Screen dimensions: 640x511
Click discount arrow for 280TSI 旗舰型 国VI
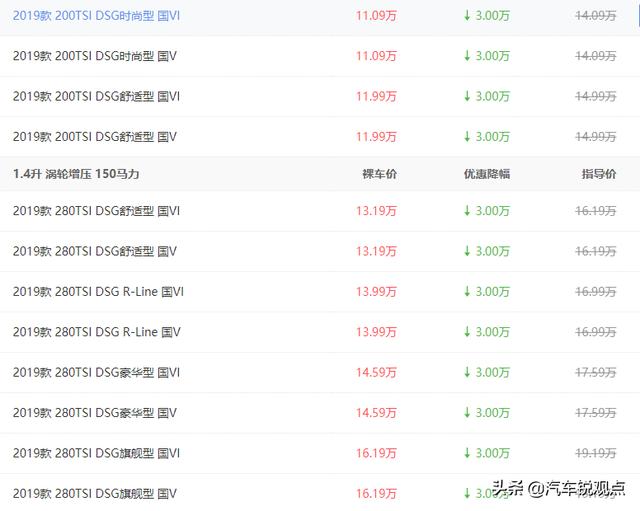pyautogui.click(x=466, y=453)
